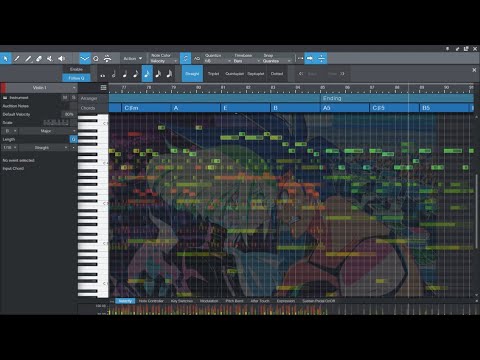Click the red track color swatch
The height and width of the screenshot is (360, 480).
(3, 88)
